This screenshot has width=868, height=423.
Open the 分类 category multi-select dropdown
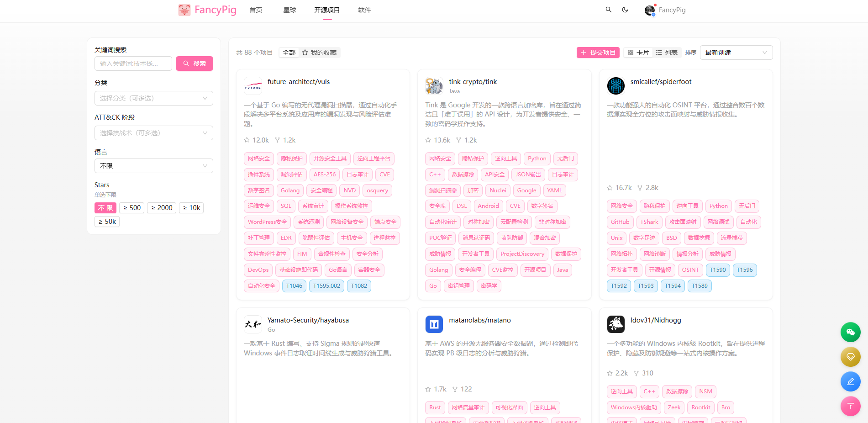(154, 98)
